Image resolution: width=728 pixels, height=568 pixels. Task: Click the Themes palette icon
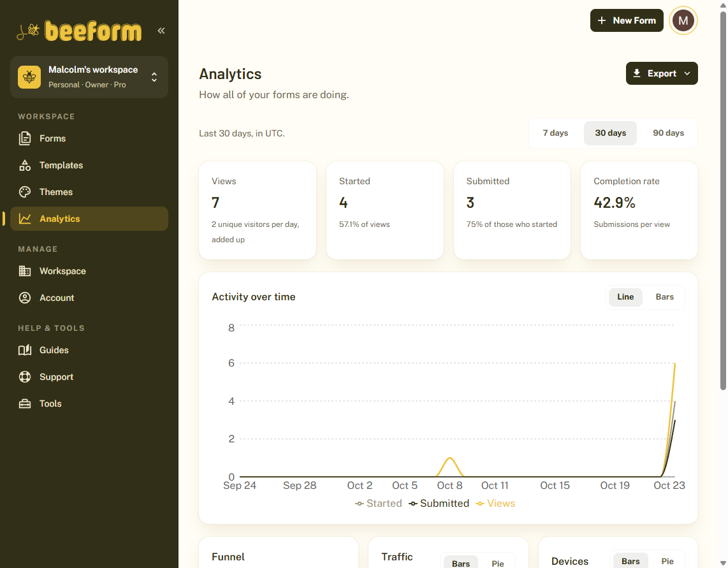click(25, 192)
